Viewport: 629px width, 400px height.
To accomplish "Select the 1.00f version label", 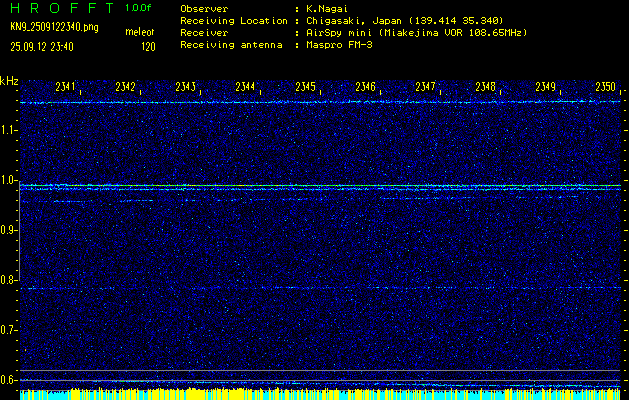I will pos(138,8).
